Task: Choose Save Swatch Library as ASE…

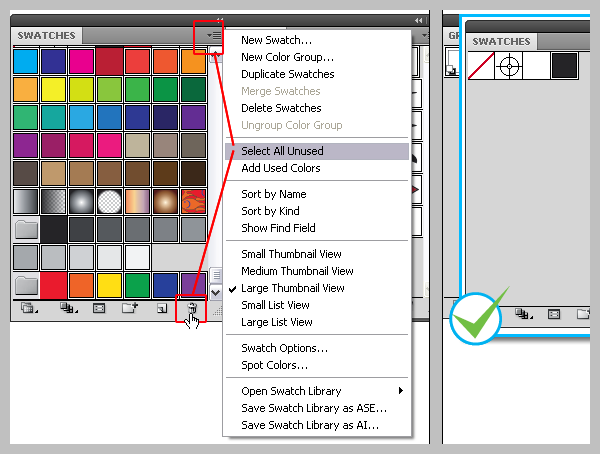Action: click(x=314, y=408)
